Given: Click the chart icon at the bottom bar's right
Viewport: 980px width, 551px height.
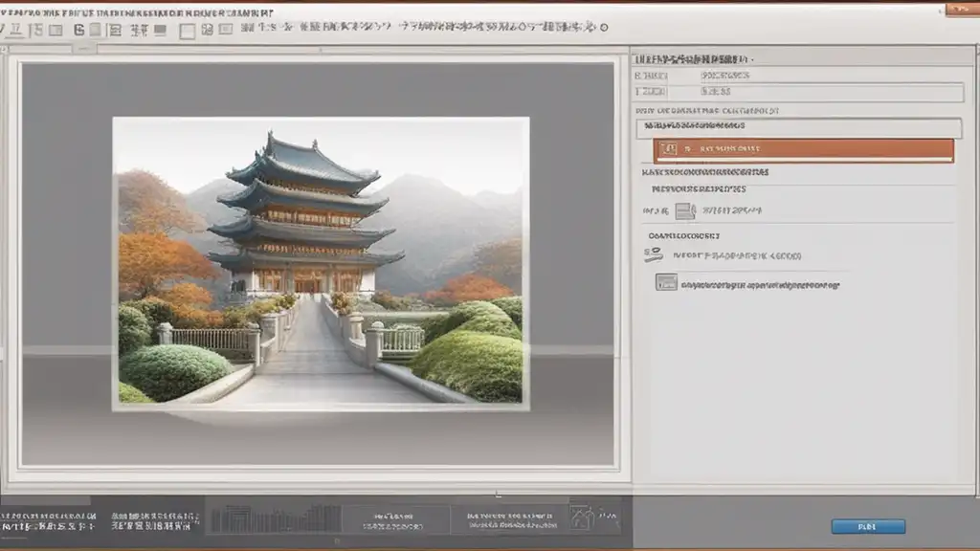Looking at the screenshot, I should click(582, 518).
